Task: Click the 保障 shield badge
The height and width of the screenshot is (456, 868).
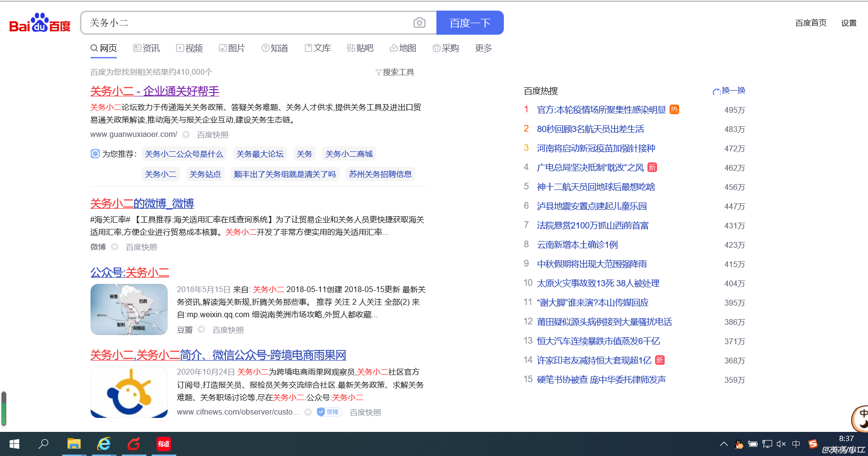Action: (x=329, y=412)
